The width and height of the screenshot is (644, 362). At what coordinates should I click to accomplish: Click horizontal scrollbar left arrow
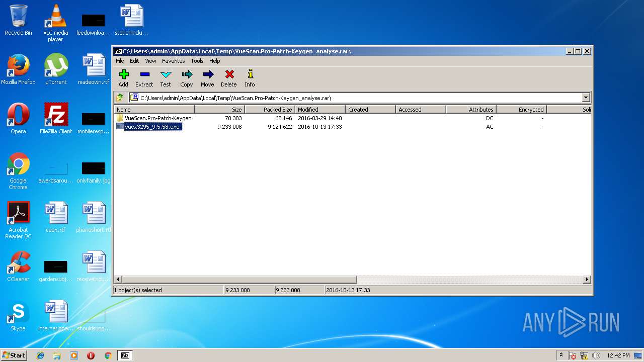pyautogui.click(x=119, y=279)
